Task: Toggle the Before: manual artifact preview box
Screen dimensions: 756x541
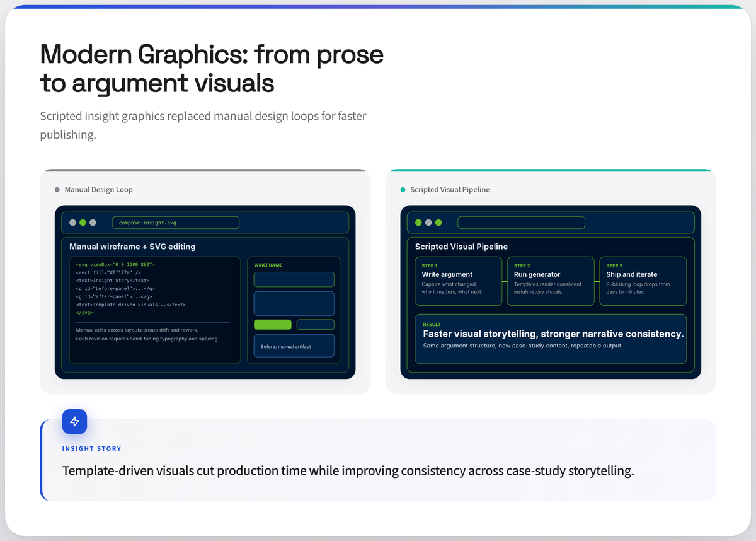Action: [x=294, y=346]
